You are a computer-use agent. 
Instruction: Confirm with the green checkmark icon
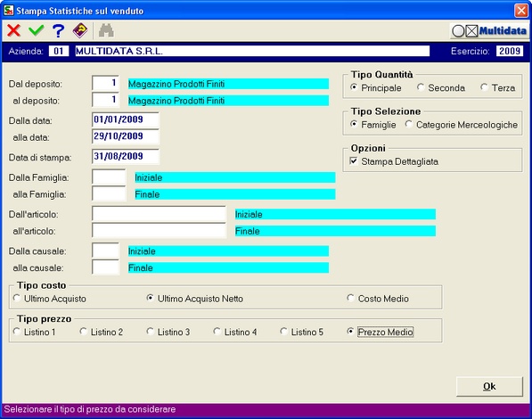click(37, 30)
